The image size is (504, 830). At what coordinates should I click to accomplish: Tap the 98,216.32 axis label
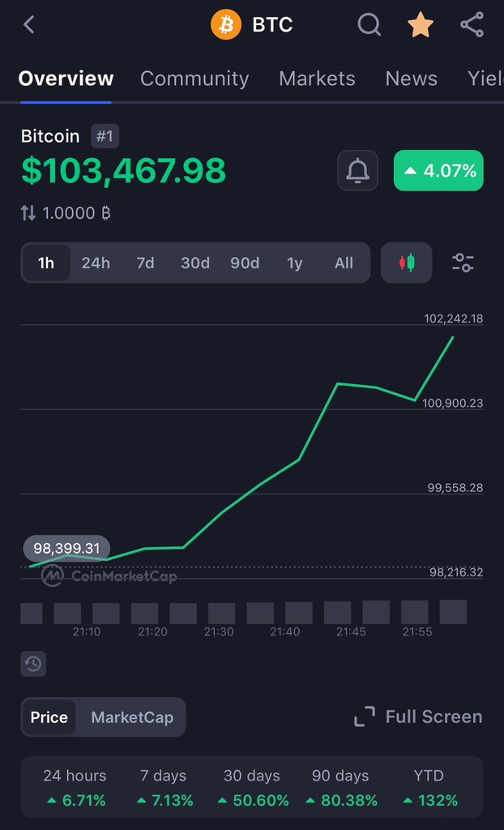click(x=456, y=573)
